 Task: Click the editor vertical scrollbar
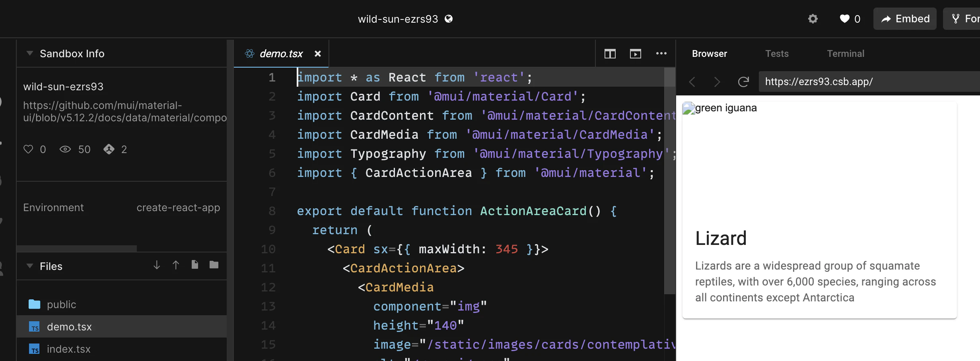pos(670,181)
